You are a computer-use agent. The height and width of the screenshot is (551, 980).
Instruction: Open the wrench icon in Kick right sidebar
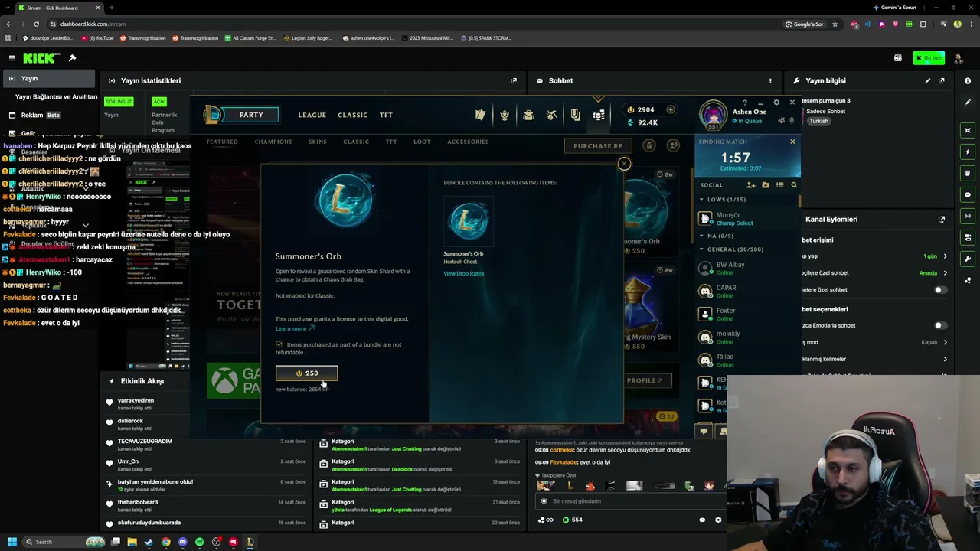pos(968,259)
